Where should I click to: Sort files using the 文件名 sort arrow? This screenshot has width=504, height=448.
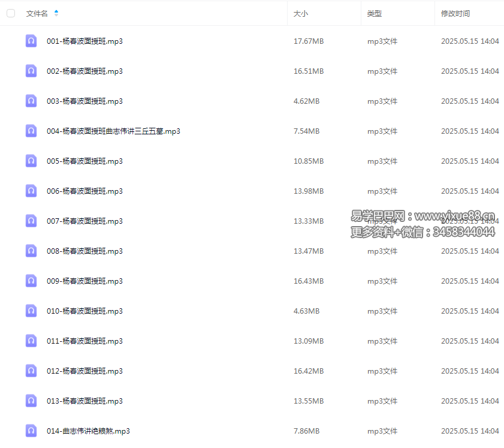[x=56, y=13]
